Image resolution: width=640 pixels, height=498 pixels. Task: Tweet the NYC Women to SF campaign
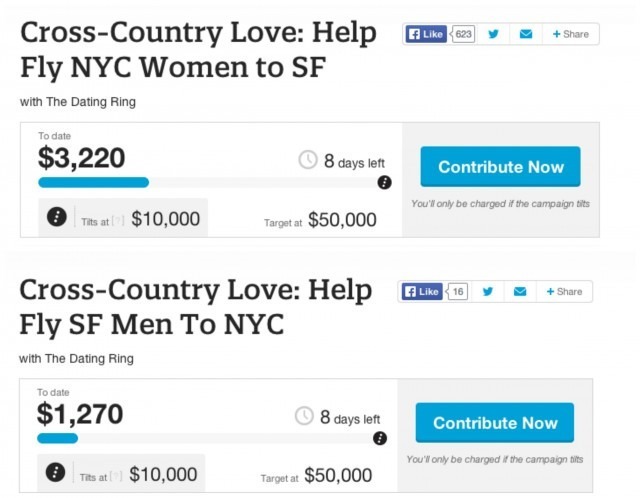(493, 34)
